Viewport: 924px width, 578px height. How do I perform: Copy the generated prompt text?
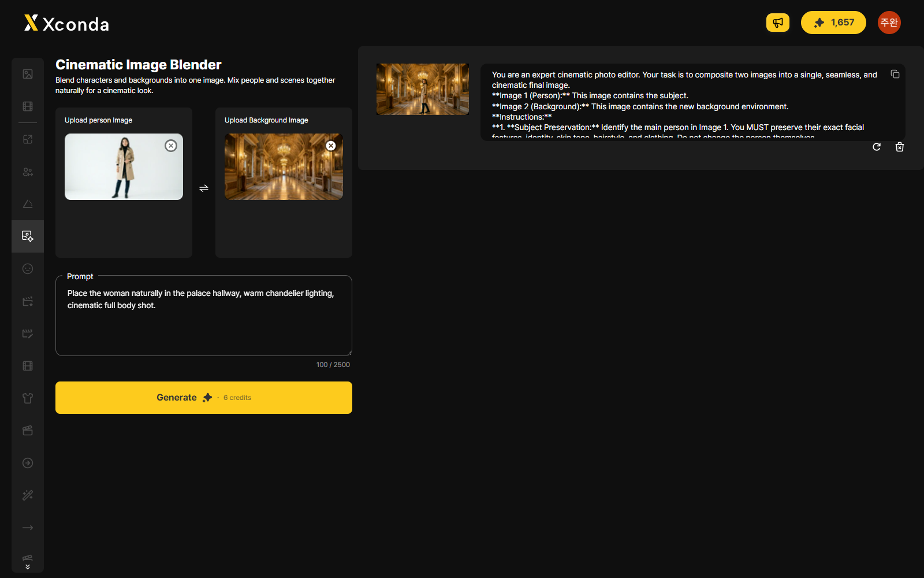[895, 74]
